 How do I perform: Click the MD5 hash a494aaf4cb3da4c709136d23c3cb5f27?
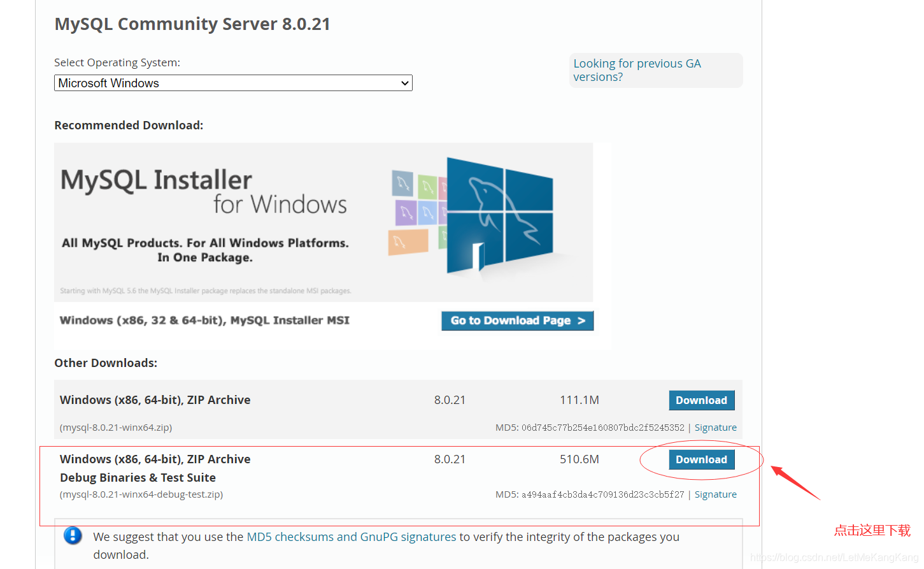tap(603, 494)
